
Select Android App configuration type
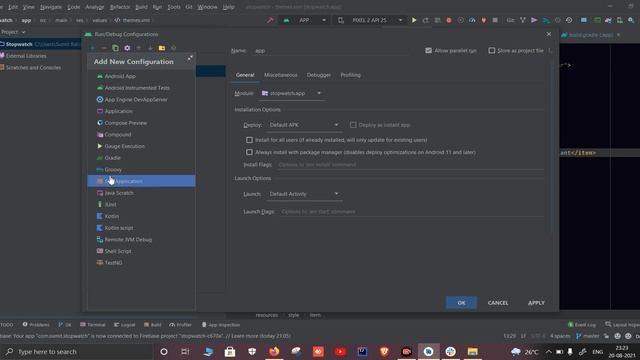click(141, 76)
